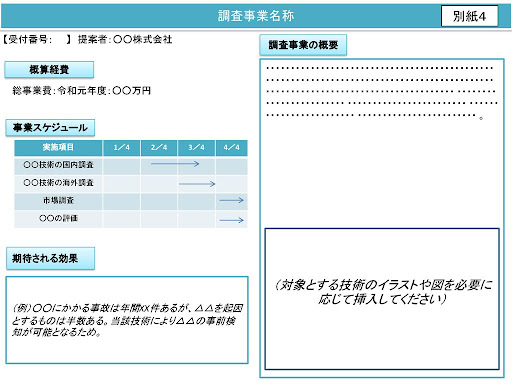Select the 別紙4 label box

[x=469, y=16]
